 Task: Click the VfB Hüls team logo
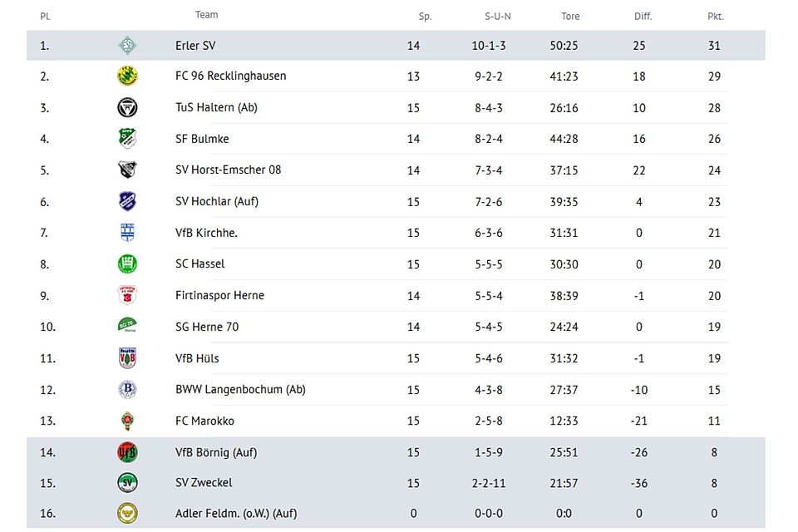coord(127,358)
